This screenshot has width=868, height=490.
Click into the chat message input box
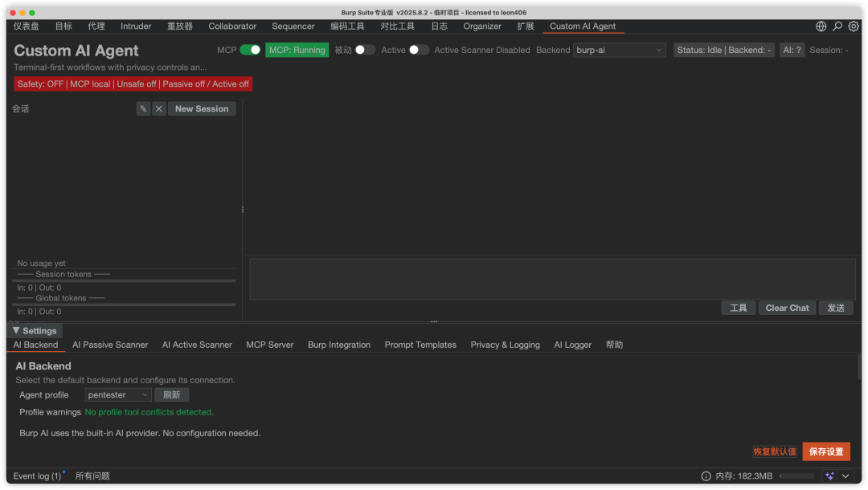[x=552, y=280]
